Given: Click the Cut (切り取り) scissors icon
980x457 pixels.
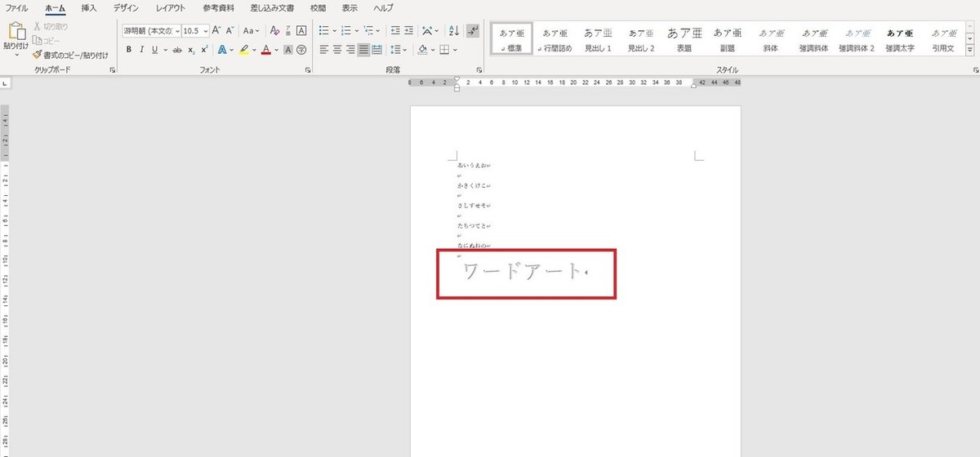Looking at the screenshot, I should [x=37, y=26].
